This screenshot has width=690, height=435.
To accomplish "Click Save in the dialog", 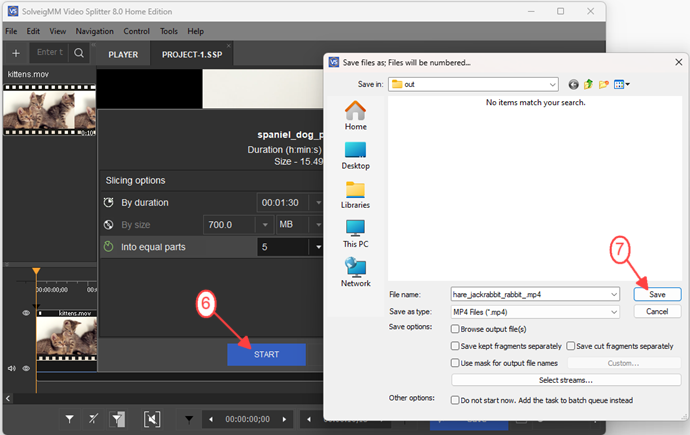I will 657,294.
